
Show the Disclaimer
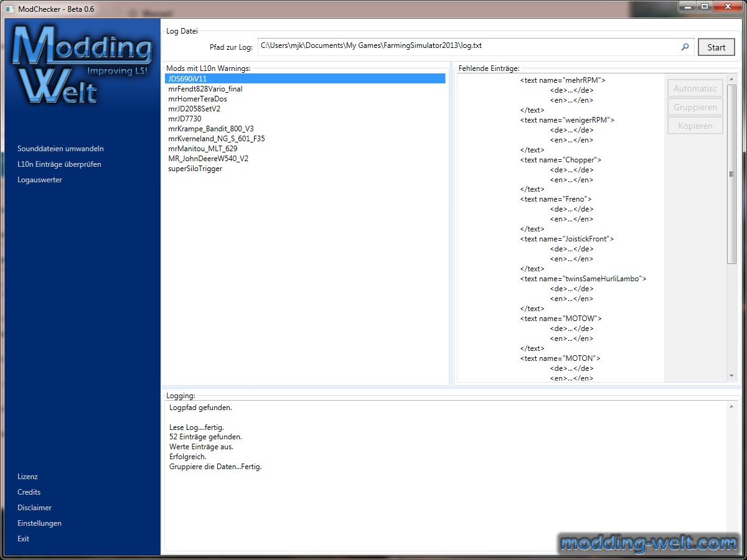34,508
